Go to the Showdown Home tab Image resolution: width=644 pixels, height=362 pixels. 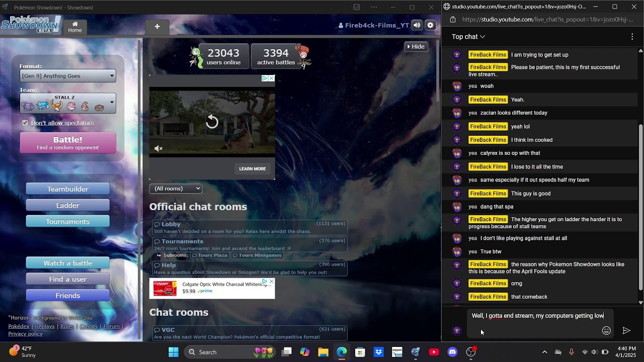75,27
